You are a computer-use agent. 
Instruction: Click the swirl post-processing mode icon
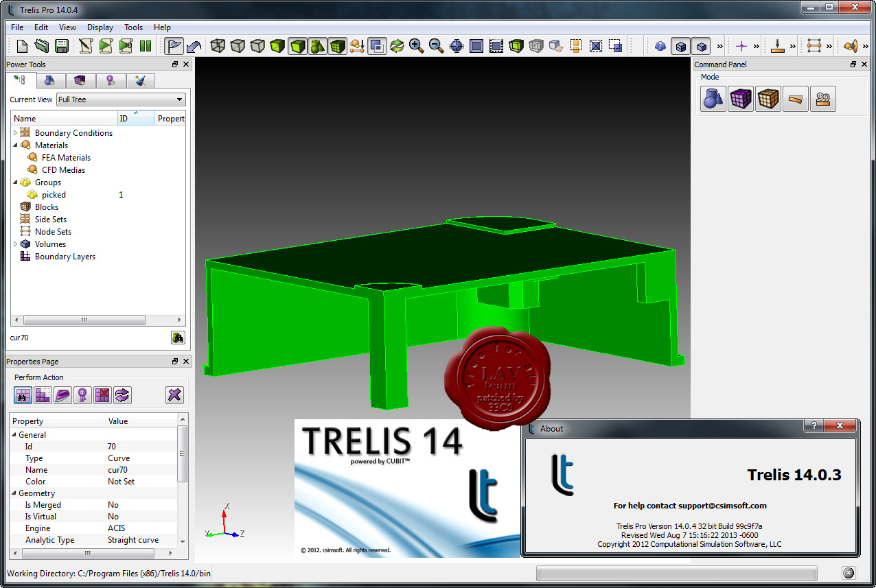pos(823,99)
